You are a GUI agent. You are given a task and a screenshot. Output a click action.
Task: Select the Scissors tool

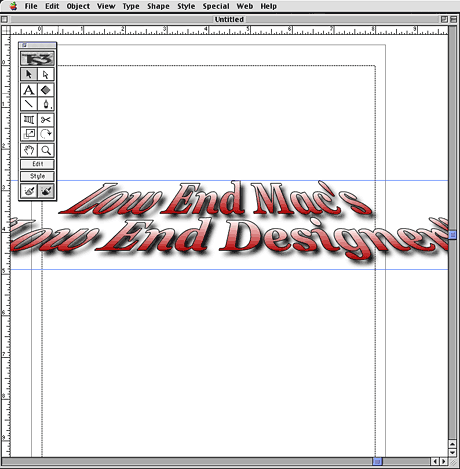click(x=46, y=120)
